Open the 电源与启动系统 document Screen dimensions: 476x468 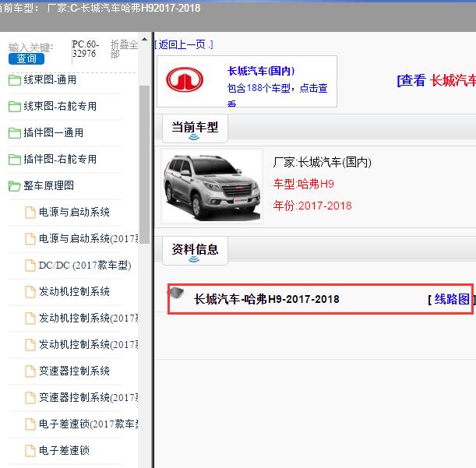[74, 212]
